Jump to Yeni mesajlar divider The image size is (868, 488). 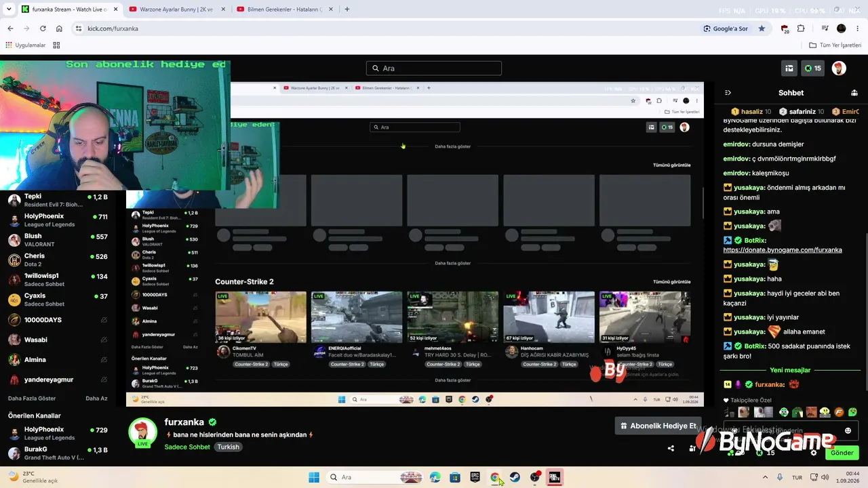pos(790,370)
